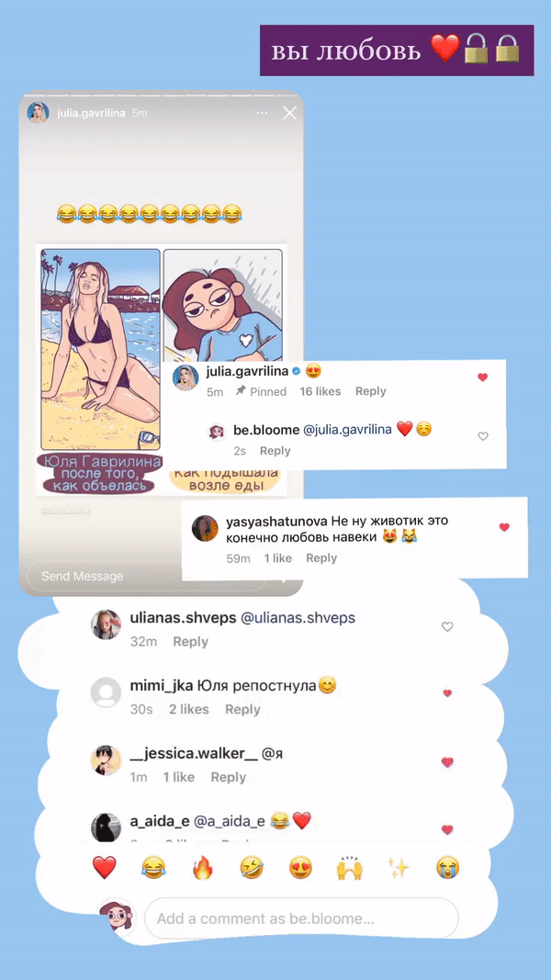Focus the Add a comment as be.bloome field
Image resolution: width=551 pixels, height=980 pixels.
click(301, 918)
